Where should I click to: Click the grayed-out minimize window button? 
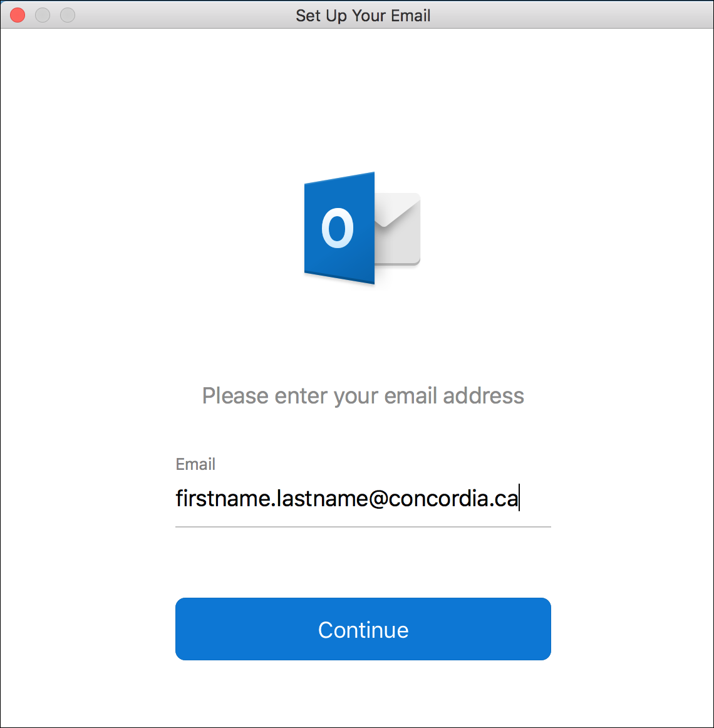pyautogui.click(x=43, y=15)
